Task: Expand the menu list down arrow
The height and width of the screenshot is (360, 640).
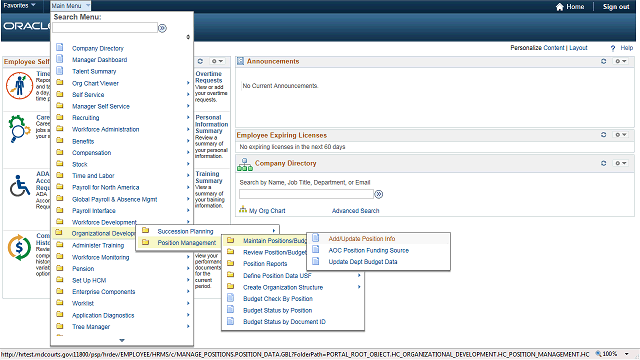Action: (x=122, y=340)
